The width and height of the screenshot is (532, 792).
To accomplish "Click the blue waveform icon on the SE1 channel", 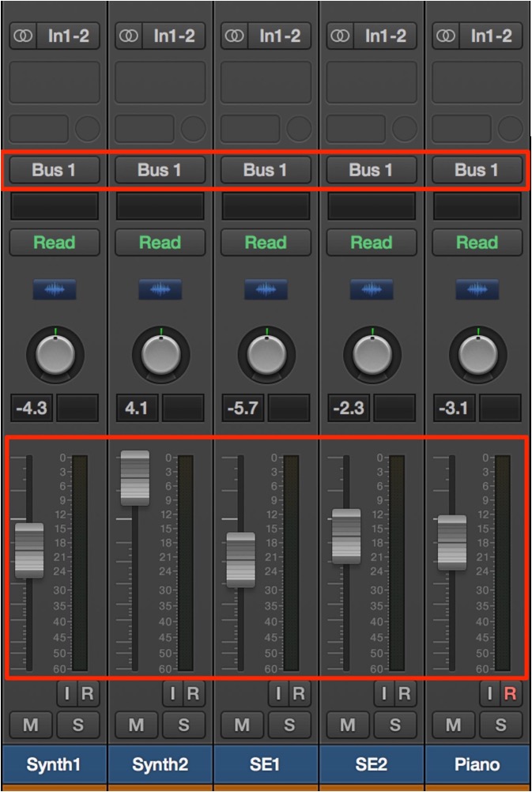I will click(266, 289).
